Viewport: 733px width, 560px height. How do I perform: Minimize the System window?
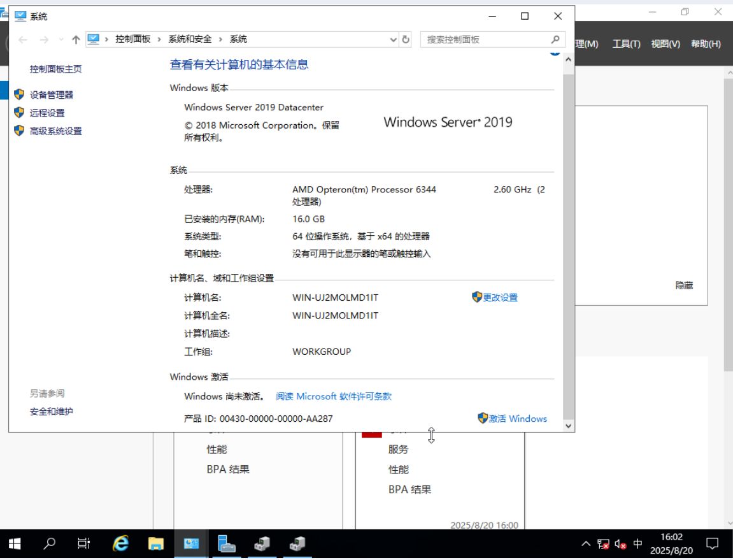pos(492,17)
